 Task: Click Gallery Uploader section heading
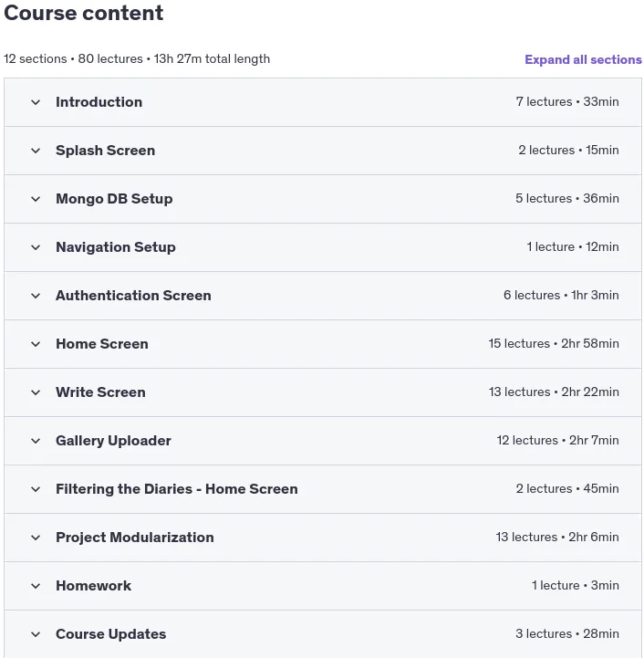click(113, 440)
